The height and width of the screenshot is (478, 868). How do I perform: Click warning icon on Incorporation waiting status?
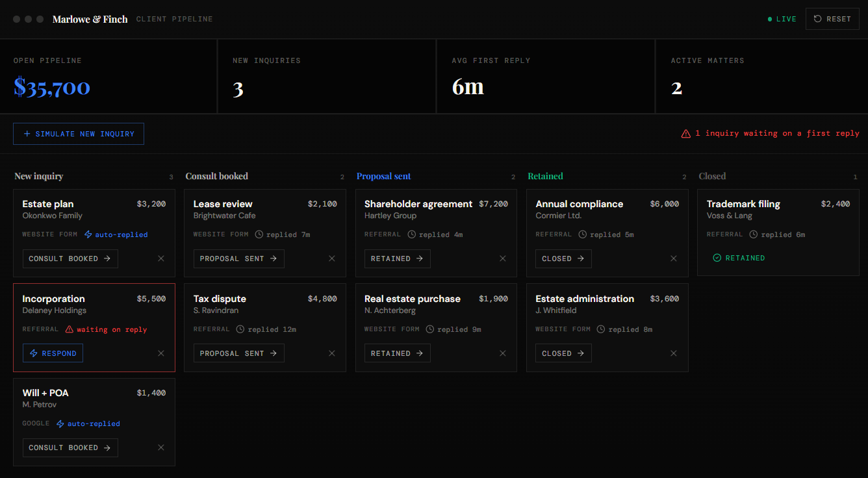pos(70,329)
